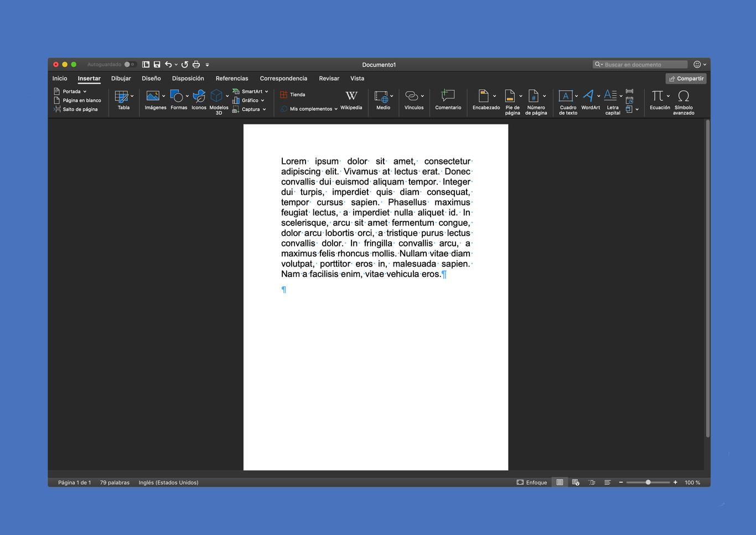Open the Correspondencia tab

point(283,78)
